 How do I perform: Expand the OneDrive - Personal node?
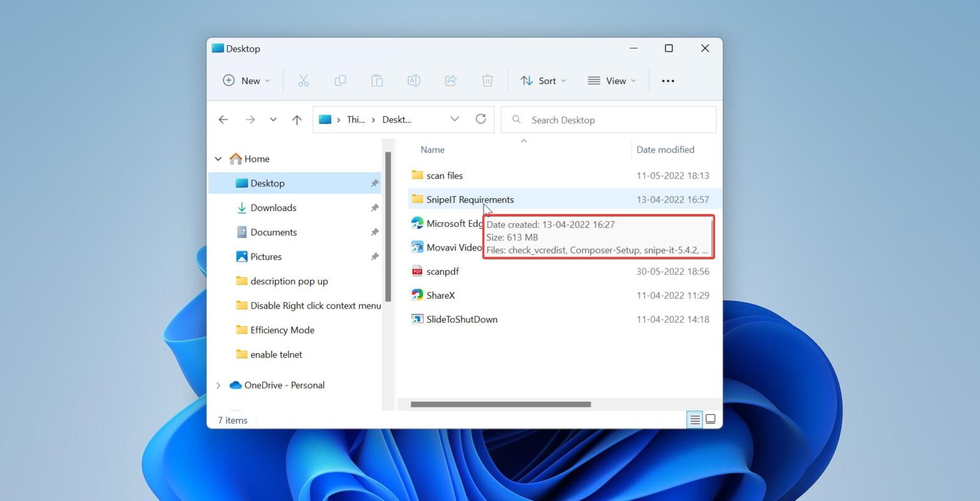tap(219, 385)
